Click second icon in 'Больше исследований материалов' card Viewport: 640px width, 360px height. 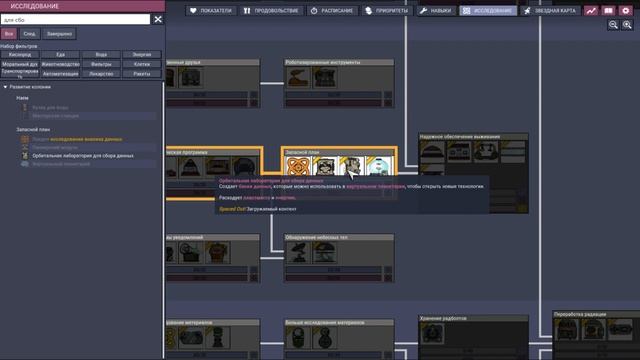[324, 337]
